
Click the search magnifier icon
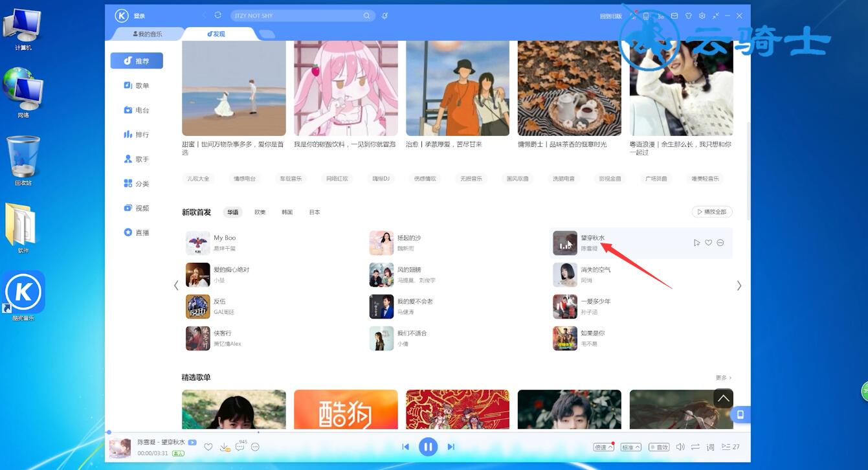367,16
